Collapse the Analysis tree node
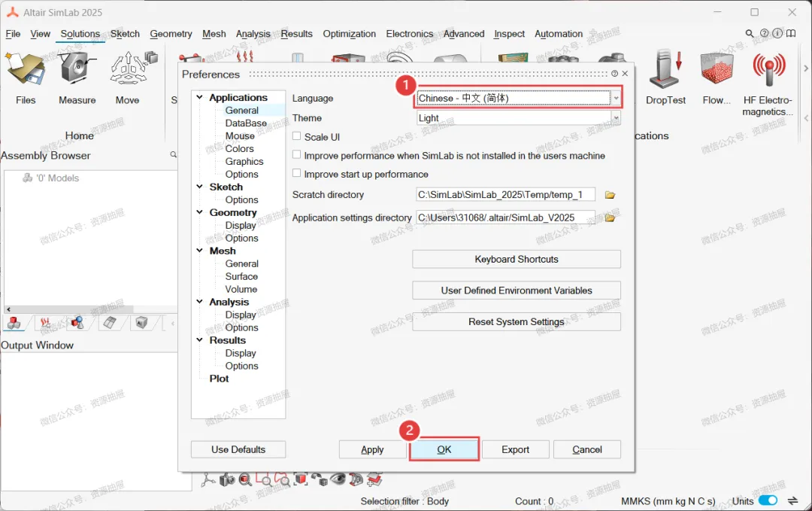 click(199, 302)
